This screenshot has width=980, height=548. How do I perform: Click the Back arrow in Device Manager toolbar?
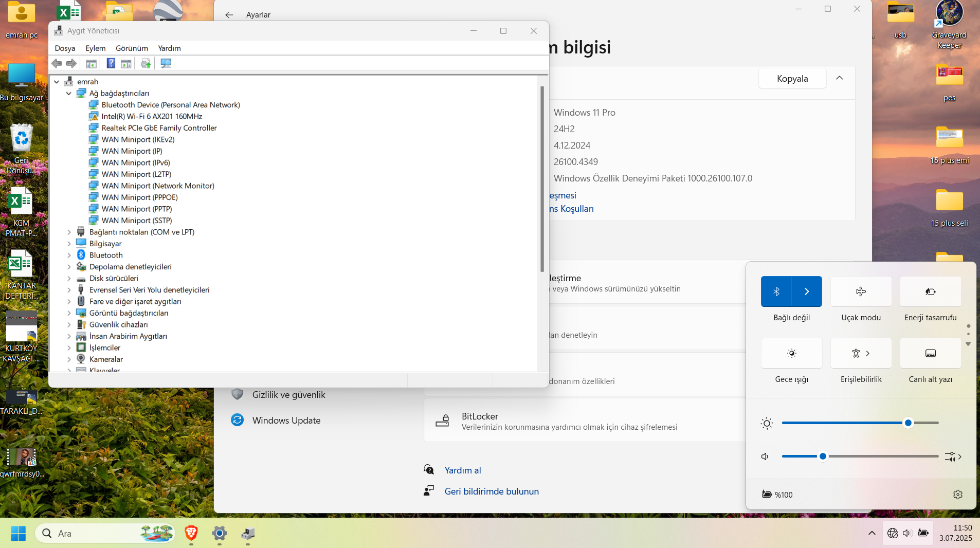[57, 63]
